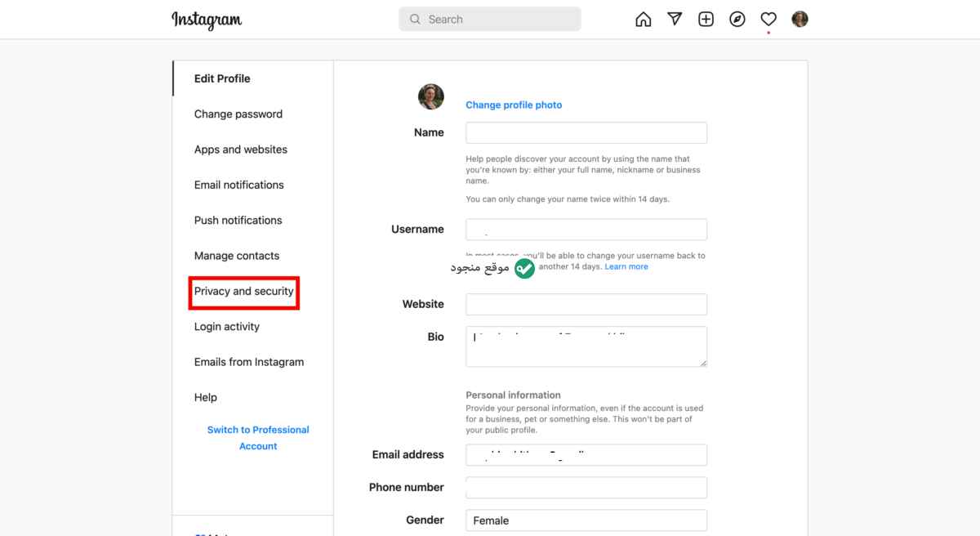The image size is (980, 536).
Task: Open the Gender field showing Female
Action: 586,520
